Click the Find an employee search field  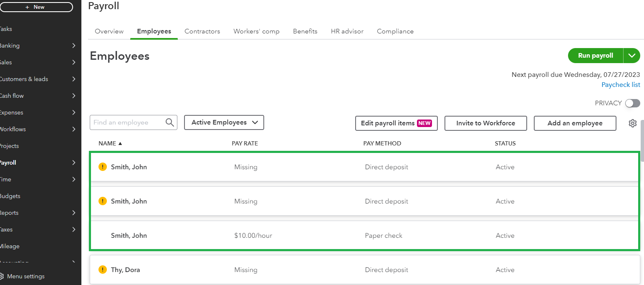(x=127, y=122)
